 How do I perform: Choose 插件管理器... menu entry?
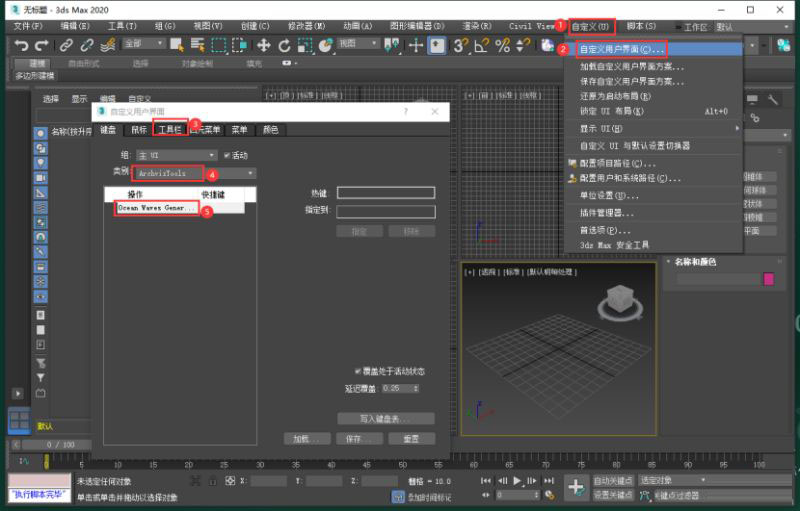(x=653, y=213)
